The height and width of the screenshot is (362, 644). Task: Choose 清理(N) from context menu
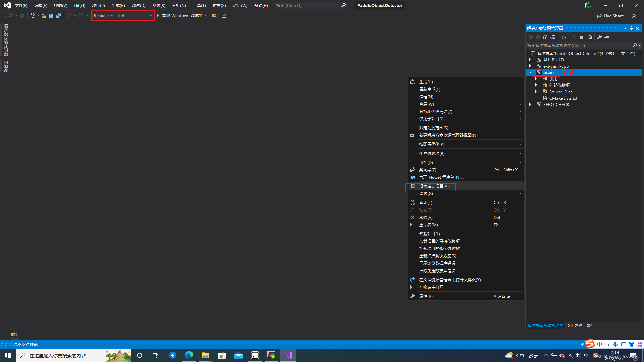[466, 97]
